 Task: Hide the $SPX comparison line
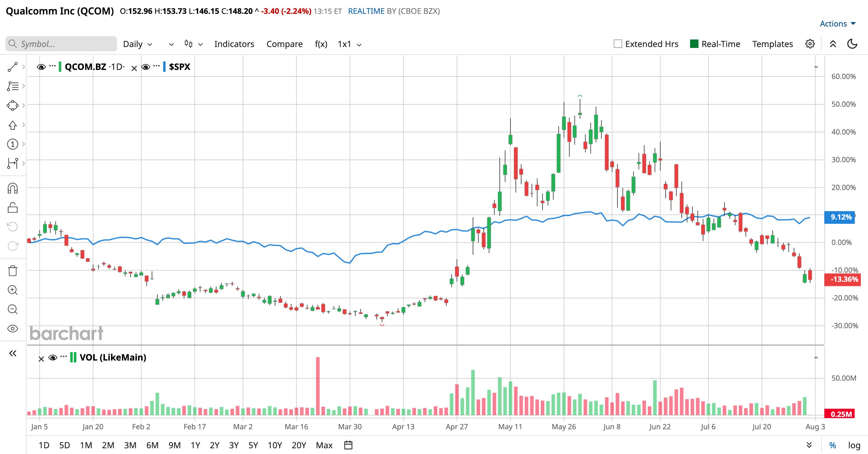tap(146, 67)
